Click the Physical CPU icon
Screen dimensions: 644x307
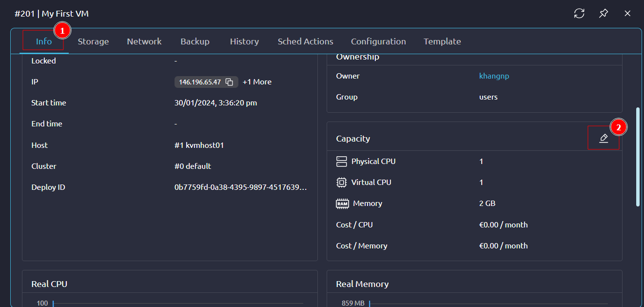point(342,161)
